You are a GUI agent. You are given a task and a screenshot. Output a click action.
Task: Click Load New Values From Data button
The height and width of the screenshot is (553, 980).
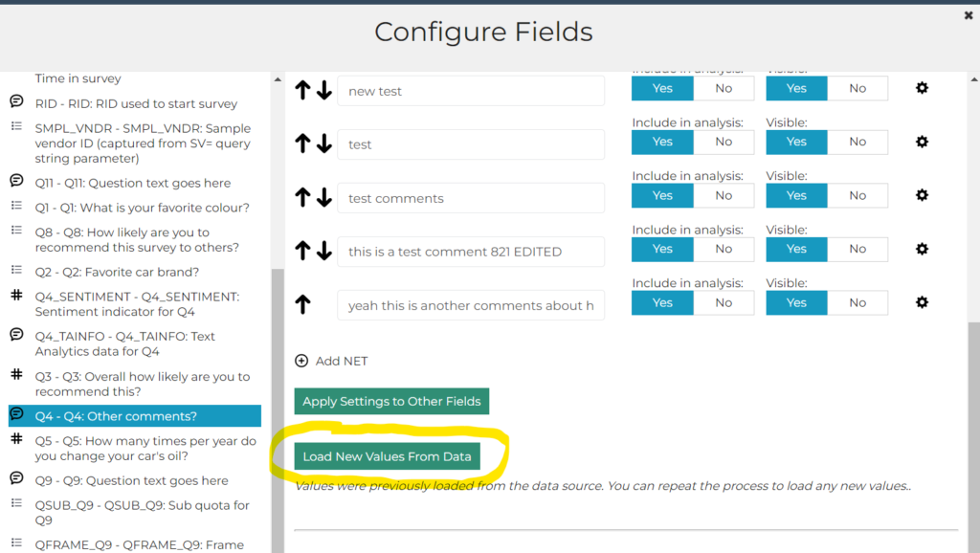388,456
